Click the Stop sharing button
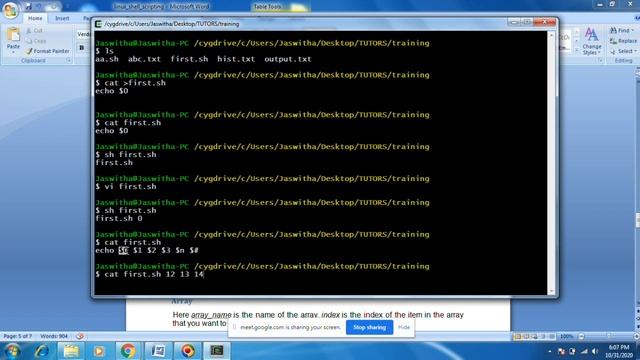 coord(369,327)
